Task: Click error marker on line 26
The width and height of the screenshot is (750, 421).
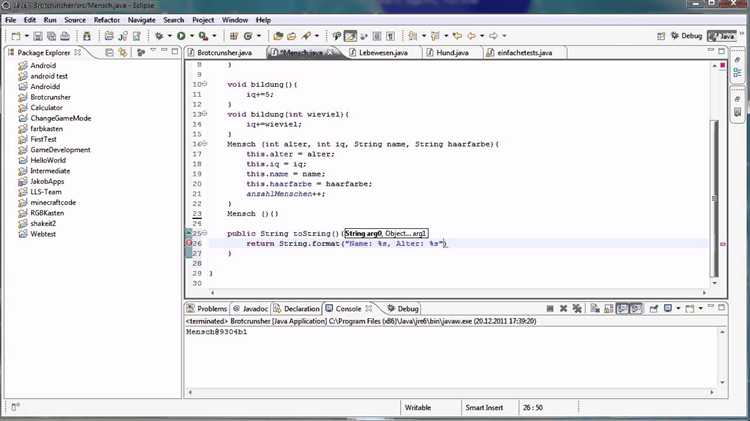Action: point(189,243)
